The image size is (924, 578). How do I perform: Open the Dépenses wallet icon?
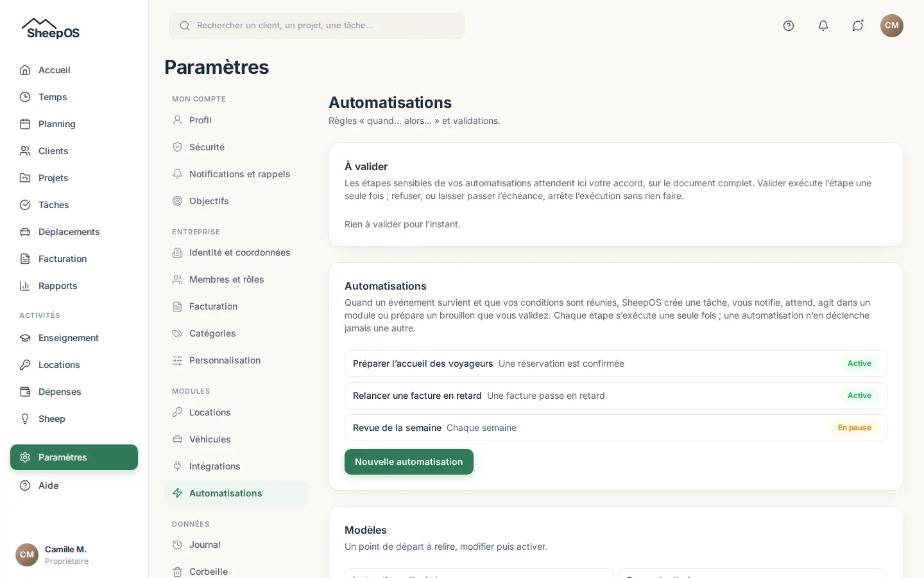point(25,392)
